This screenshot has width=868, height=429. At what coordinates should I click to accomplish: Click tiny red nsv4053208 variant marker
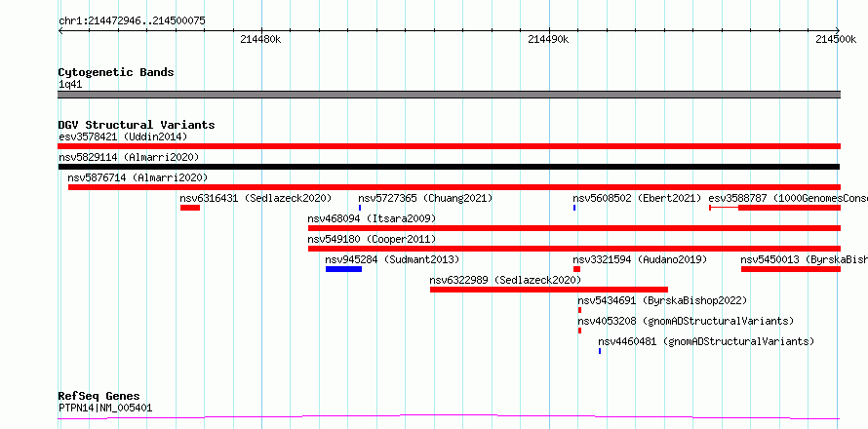[x=579, y=331]
